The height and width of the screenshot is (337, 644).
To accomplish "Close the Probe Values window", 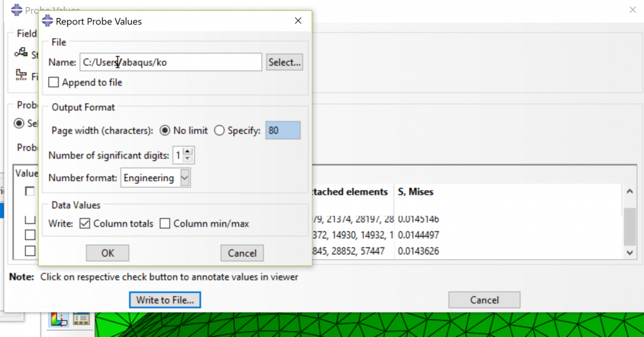I will [632, 10].
